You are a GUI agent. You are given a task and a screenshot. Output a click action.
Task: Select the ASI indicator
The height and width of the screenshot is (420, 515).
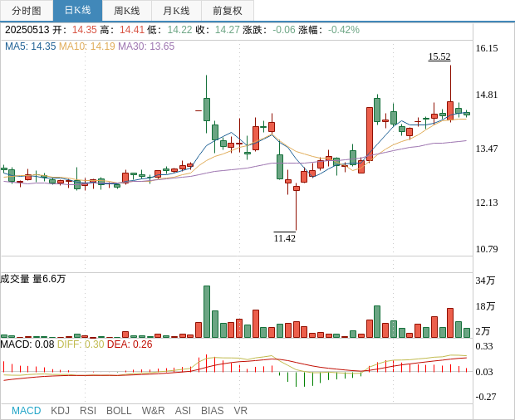[183, 411]
